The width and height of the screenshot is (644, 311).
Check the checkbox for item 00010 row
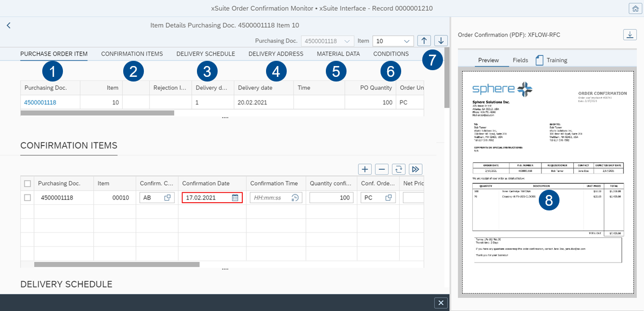pyautogui.click(x=27, y=197)
